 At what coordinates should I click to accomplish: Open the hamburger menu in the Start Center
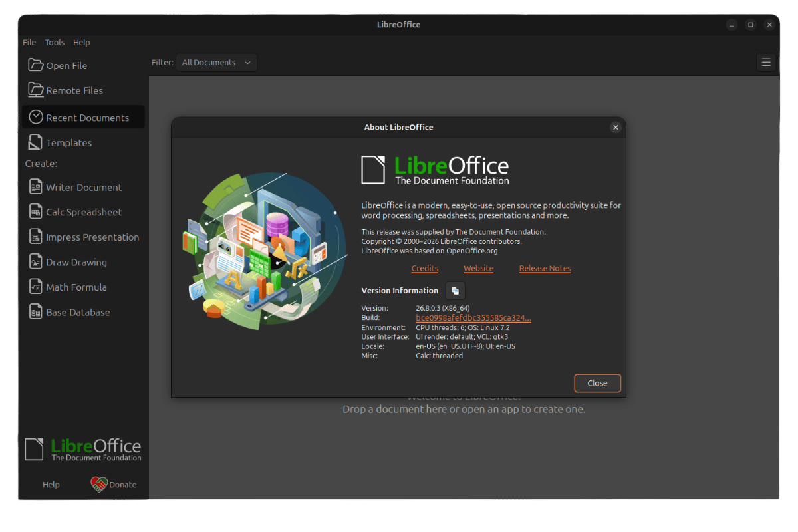click(766, 62)
